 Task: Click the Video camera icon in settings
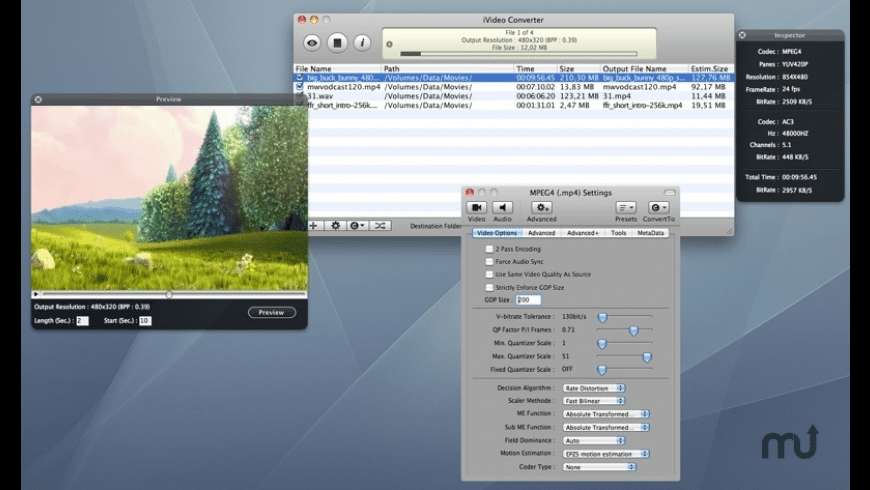(x=477, y=208)
